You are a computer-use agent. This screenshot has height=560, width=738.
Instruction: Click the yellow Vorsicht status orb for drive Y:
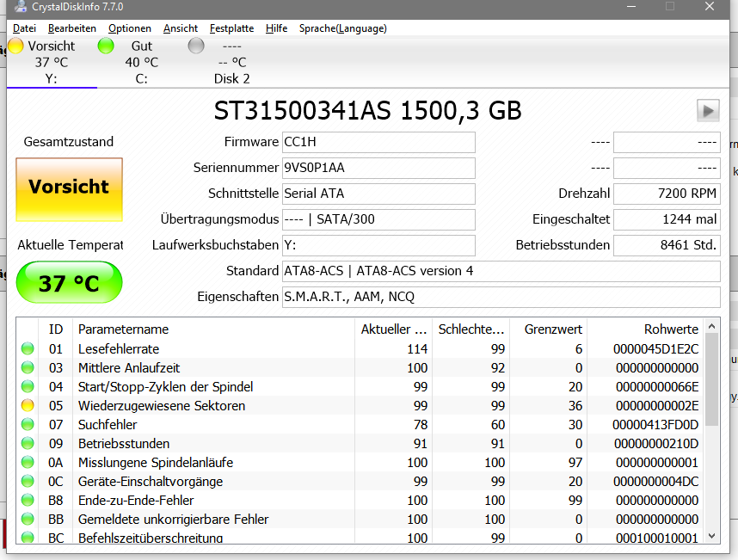tap(15, 46)
